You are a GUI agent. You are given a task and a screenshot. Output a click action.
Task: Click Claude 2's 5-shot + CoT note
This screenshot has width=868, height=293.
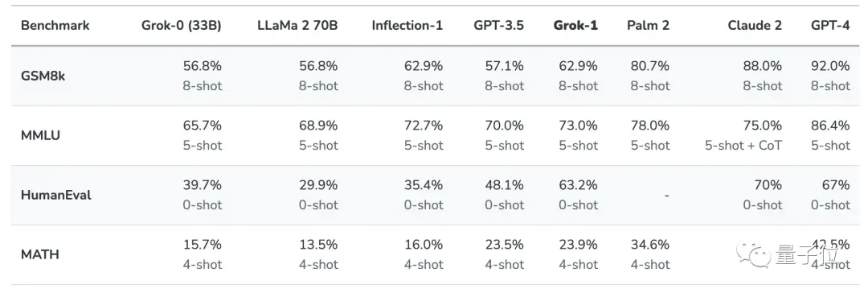coord(743,146)
